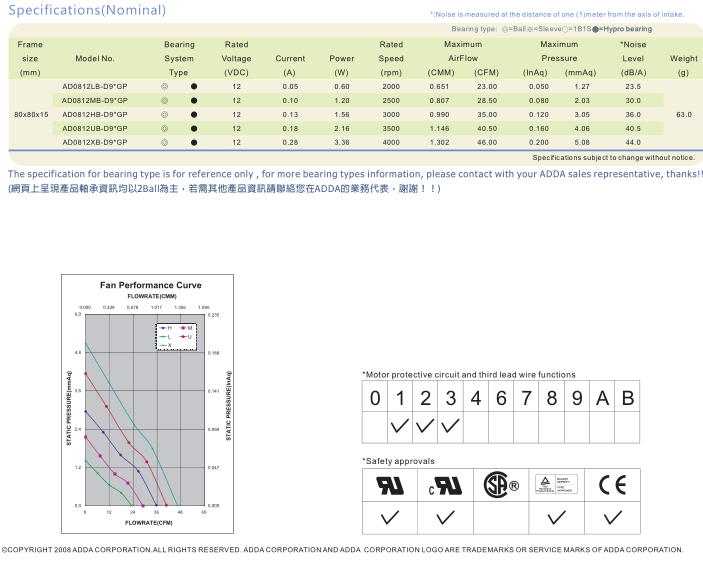The image size is (703, 567).
Task: Click the ADDA copyright 2008 notice
Action: 343,550
